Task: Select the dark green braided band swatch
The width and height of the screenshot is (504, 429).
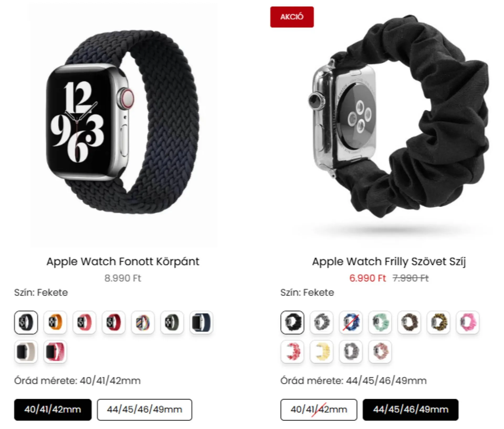Action: pos(172,322)
